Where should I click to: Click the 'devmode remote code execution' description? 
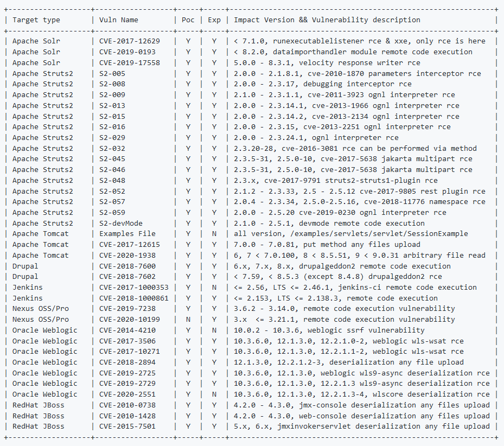point(362,224)
